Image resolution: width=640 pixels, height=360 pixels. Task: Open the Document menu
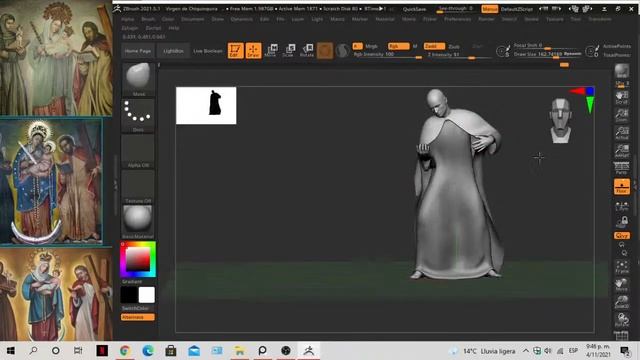[192, 19]
